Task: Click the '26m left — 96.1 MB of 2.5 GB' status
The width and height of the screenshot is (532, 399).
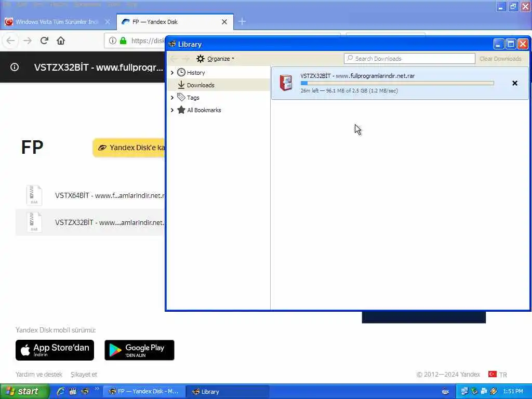Action: tap(349, 90)
